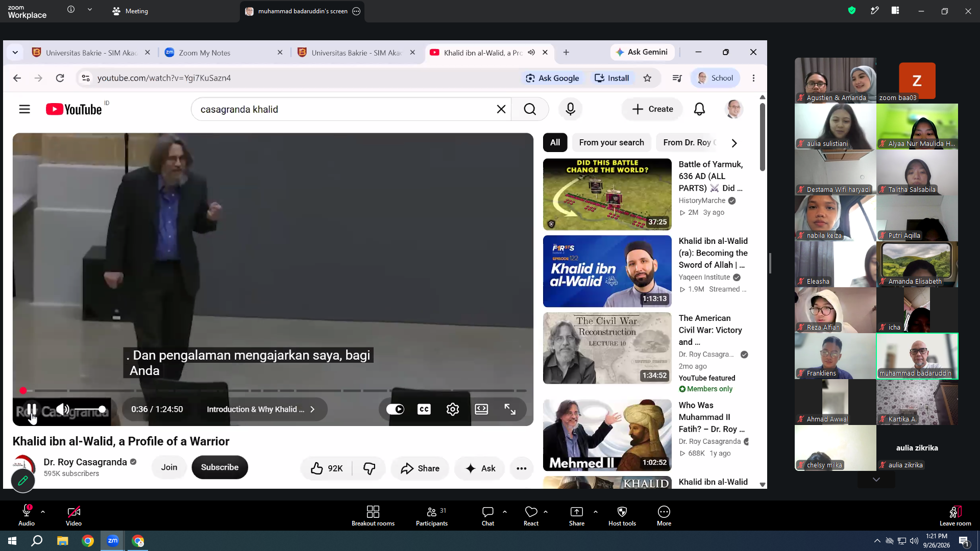Open video settings gear in player
Screen dimensions: 980x551
[452, 409]
